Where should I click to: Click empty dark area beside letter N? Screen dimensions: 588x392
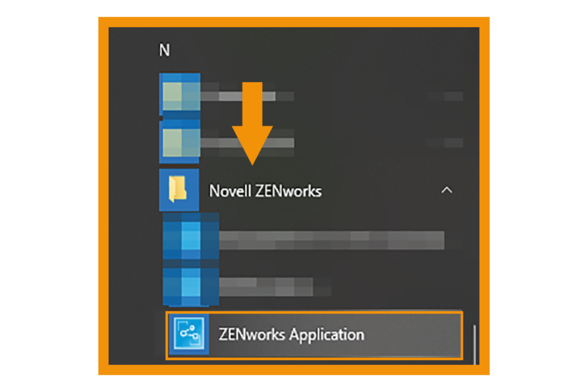click(318, 50)
